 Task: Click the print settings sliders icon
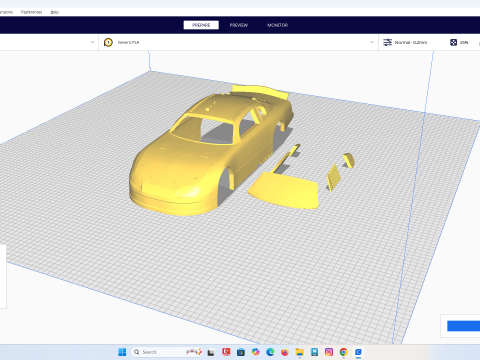[387, 42]
